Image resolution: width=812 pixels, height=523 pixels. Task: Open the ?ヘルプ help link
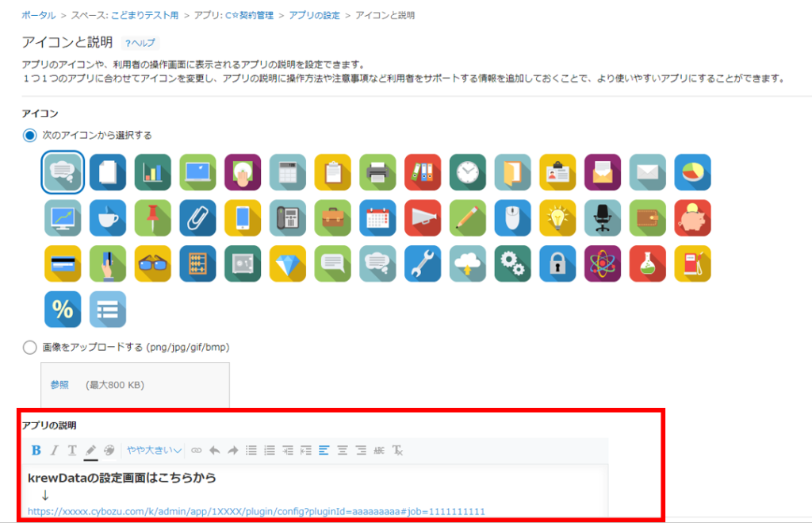click(x=140, y=43)
